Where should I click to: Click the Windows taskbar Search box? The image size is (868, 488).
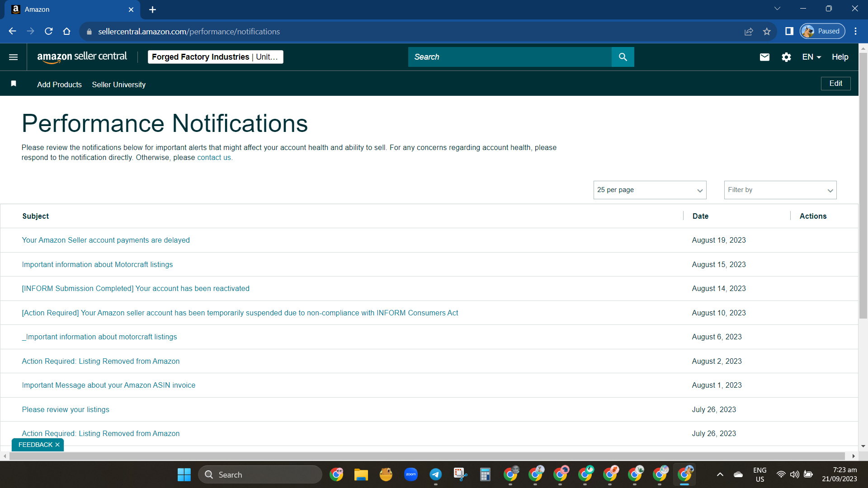click(260, 474)
